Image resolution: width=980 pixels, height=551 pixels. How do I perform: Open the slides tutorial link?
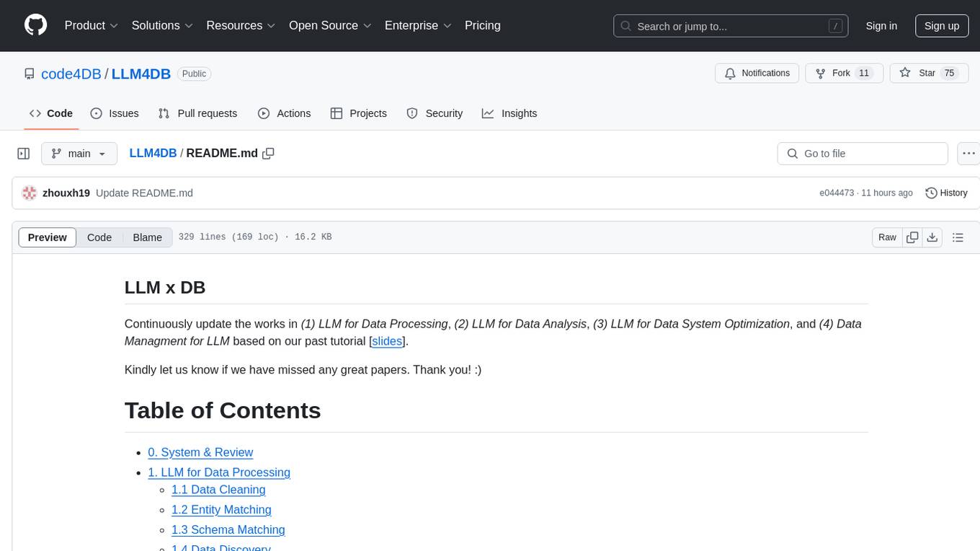(387, 341)
